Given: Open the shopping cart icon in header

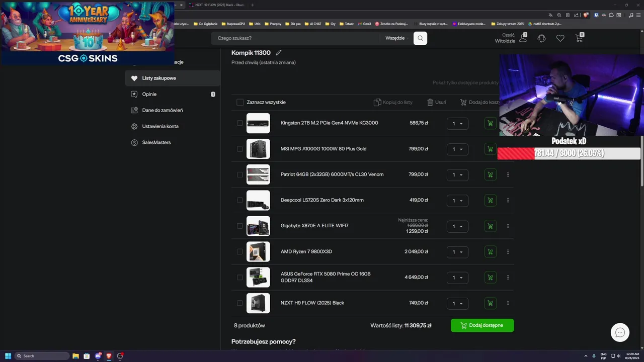Looking at the screenshot, I should point(579,38).
